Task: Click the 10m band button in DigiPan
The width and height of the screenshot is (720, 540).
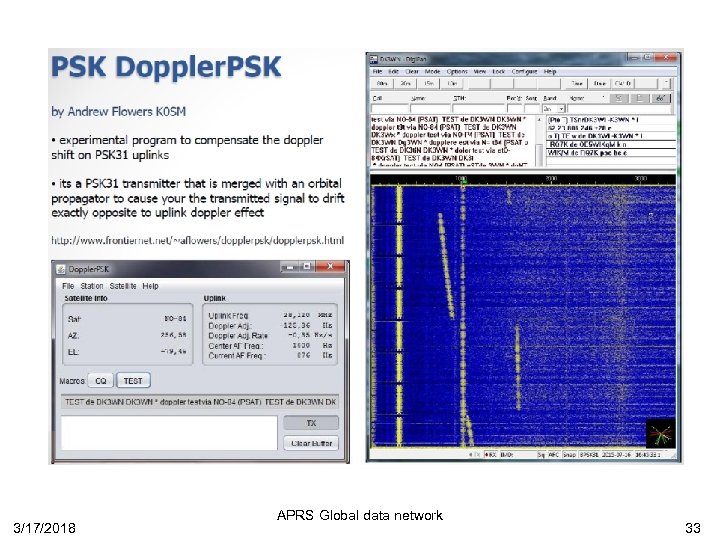Action: tap(452, 84)
